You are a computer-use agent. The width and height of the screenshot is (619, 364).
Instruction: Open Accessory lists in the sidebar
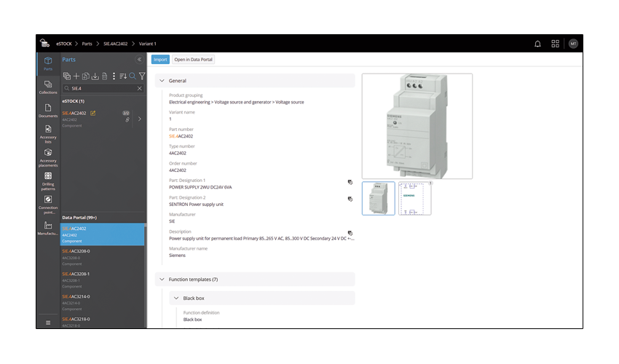coord(48,134)
